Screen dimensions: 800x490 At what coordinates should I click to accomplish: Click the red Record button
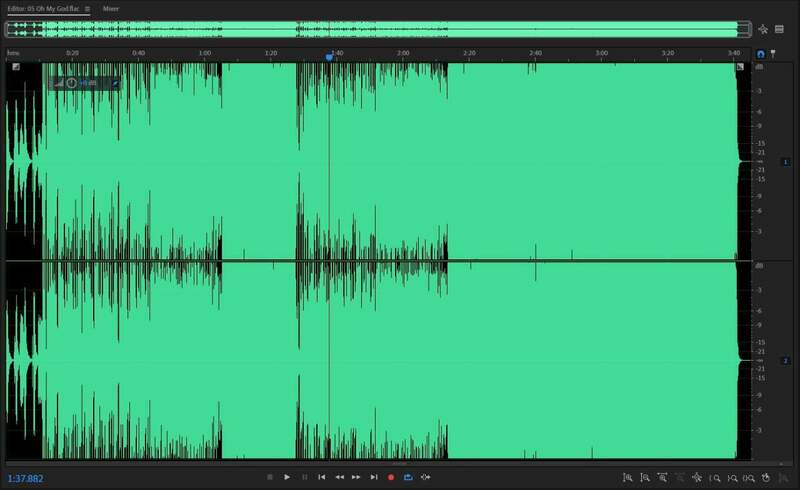[391, 478]
